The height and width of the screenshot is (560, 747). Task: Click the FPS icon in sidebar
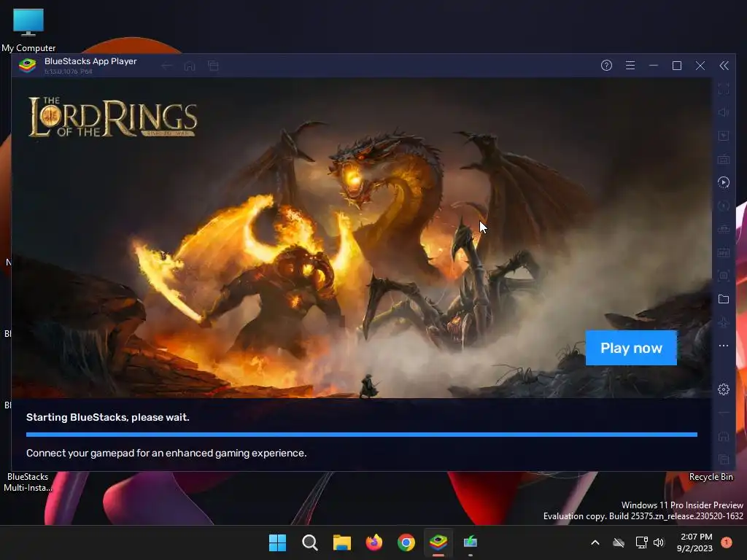(x=723, y=252)
